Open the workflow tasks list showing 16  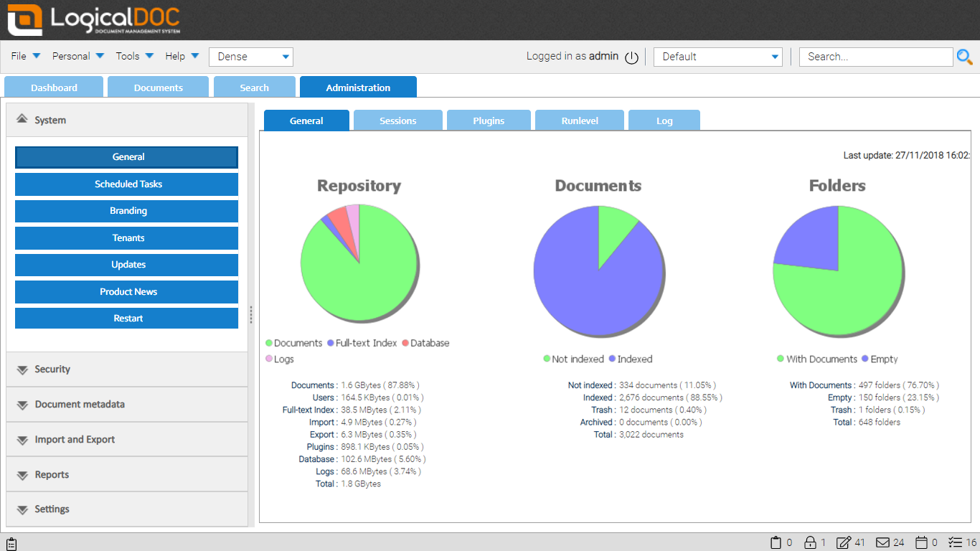click(x=956, y=542)
